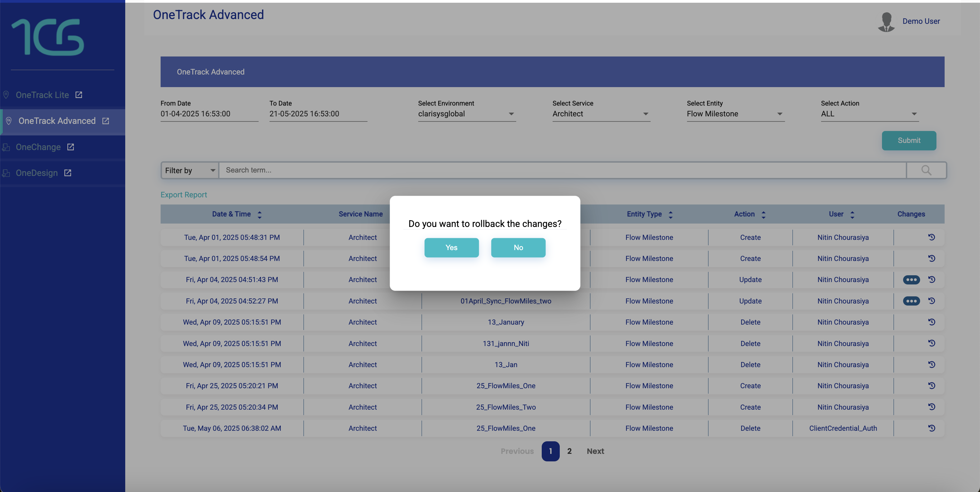Click the search magnifier icon
This screenshot has height=492, width=980.
pos(926,170)
